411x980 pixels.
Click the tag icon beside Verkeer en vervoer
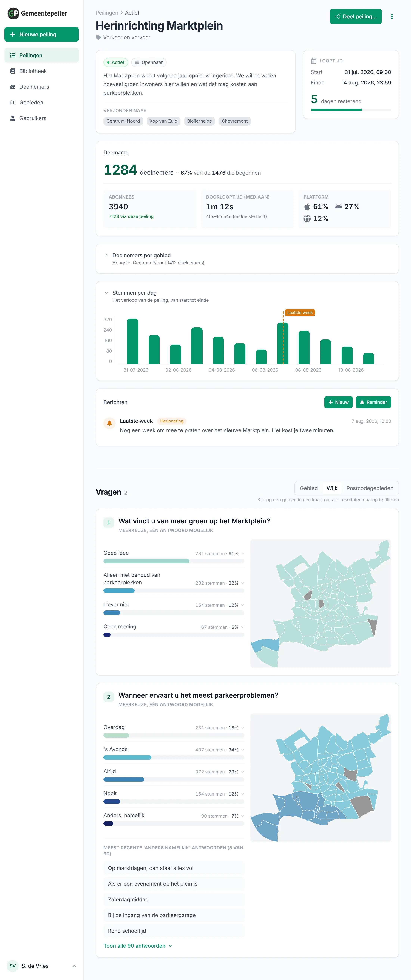pos(98,37)
